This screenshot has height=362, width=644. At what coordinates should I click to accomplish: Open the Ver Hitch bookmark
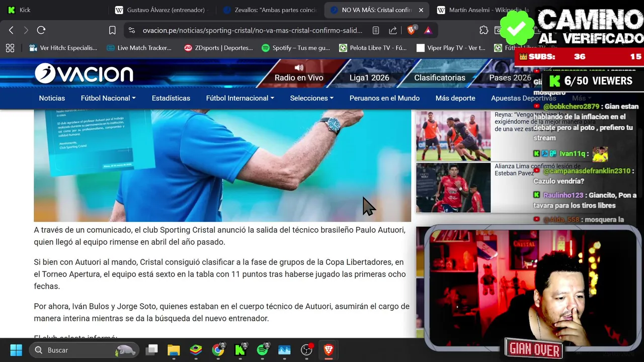coord(63,48)
